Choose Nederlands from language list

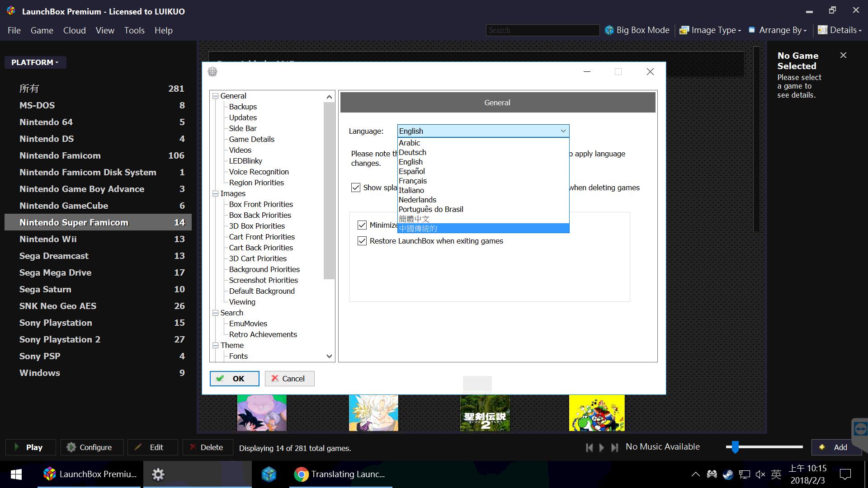coord(483,200)
